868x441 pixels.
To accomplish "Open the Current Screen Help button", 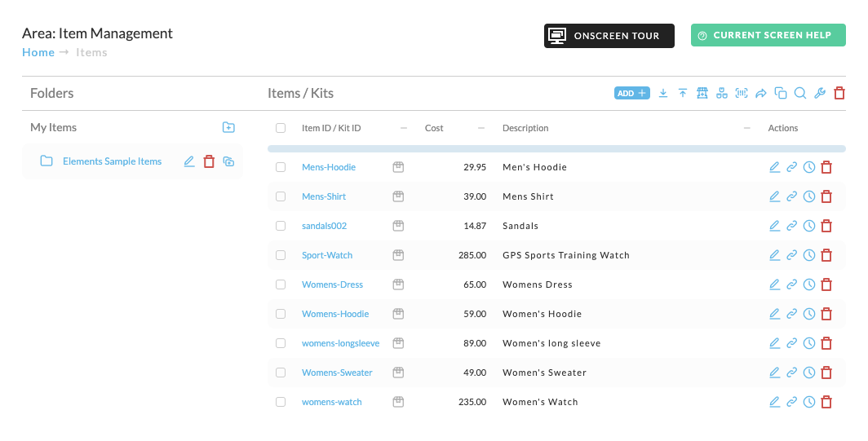I will pos(768,35).
